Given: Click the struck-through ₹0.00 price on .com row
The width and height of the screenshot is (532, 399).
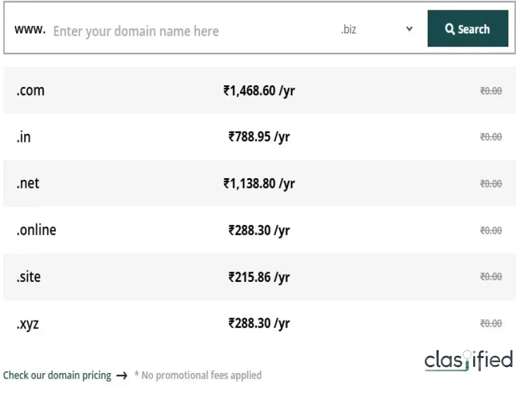Looking at the screenshot, I should (x=491, y=91).
